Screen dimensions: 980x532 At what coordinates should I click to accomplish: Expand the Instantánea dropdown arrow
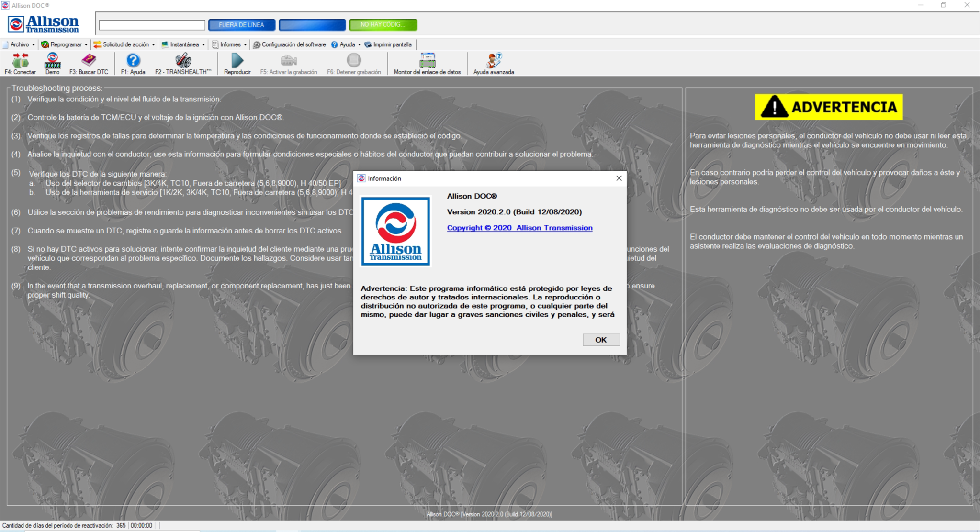(203, 45)
